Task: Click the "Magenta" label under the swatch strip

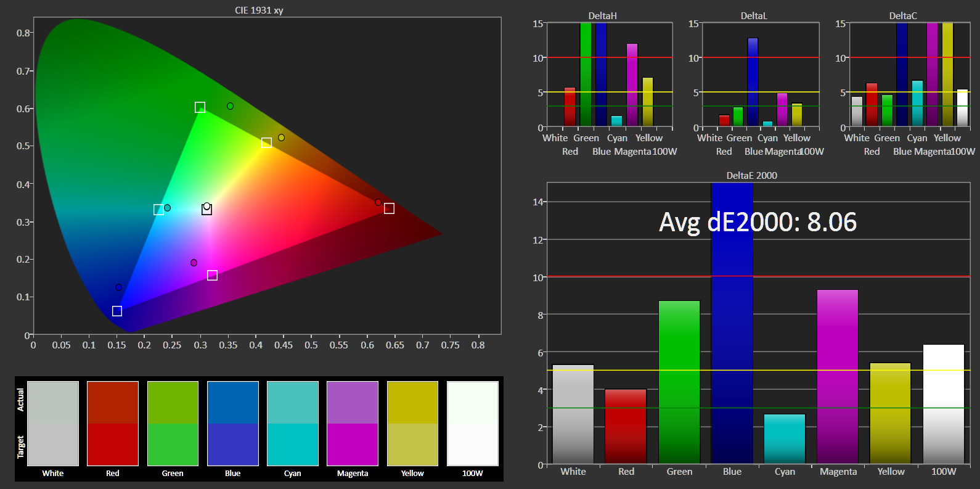Action: point(353,474)
